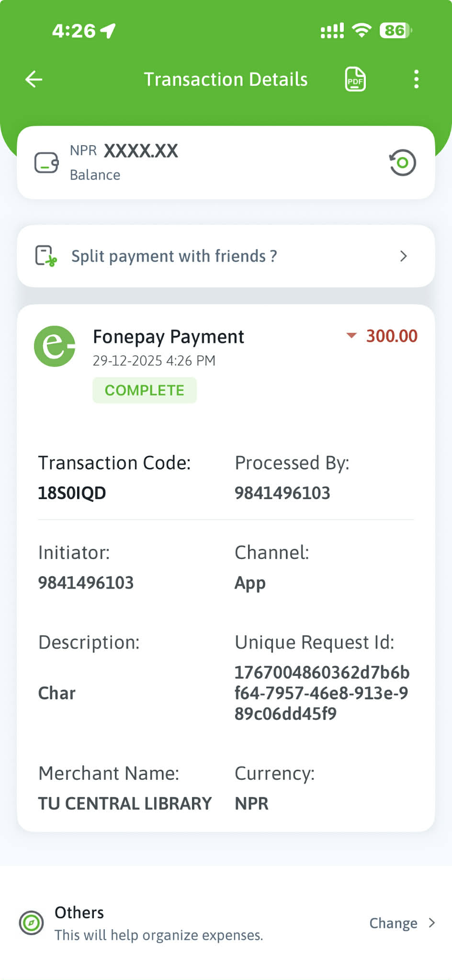Tap the balance refresh icon
This screenshot has width=452, height=980.
pyautogui.click(x=402, y=163)
